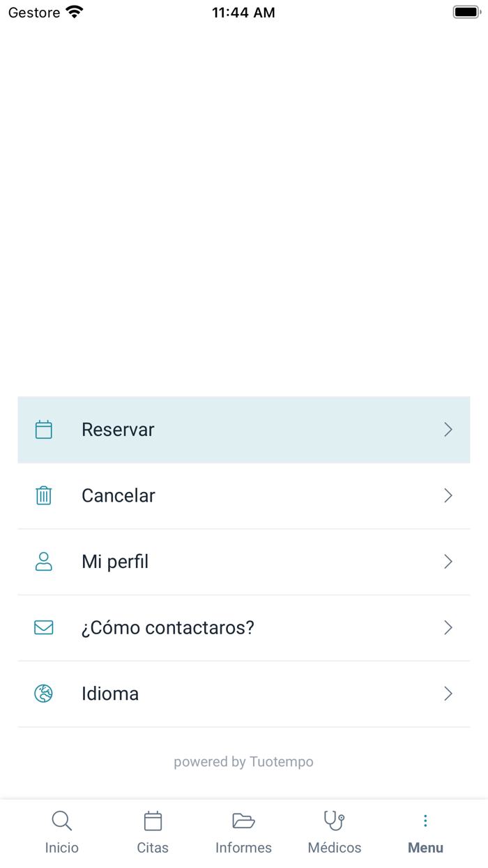Expand the Reservar row chevron
The image size is (488, 868).
click(448, 430)
